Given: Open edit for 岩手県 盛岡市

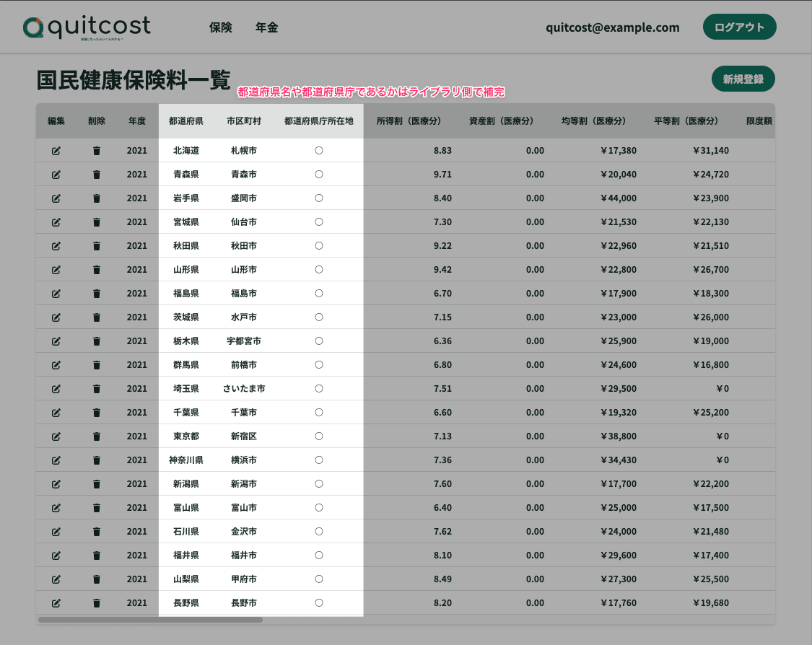Looking at the screenshot, I should [56, 198].
